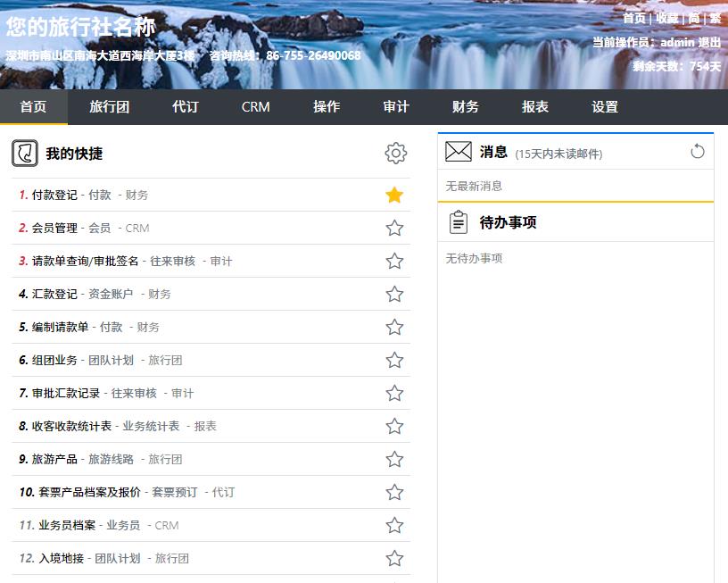Click the 首页 link in header corner

point(634,18)
